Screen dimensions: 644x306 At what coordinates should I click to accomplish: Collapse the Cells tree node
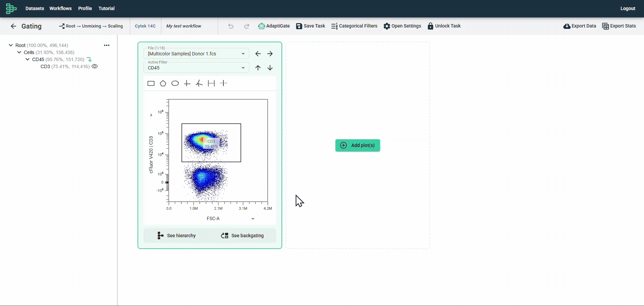(19, 52)
